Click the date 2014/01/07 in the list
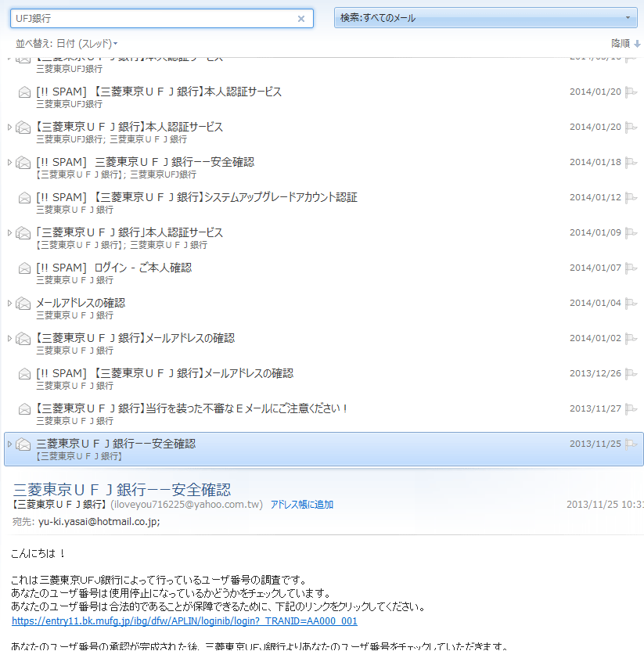The image size is (644, 651). (595, 268)
